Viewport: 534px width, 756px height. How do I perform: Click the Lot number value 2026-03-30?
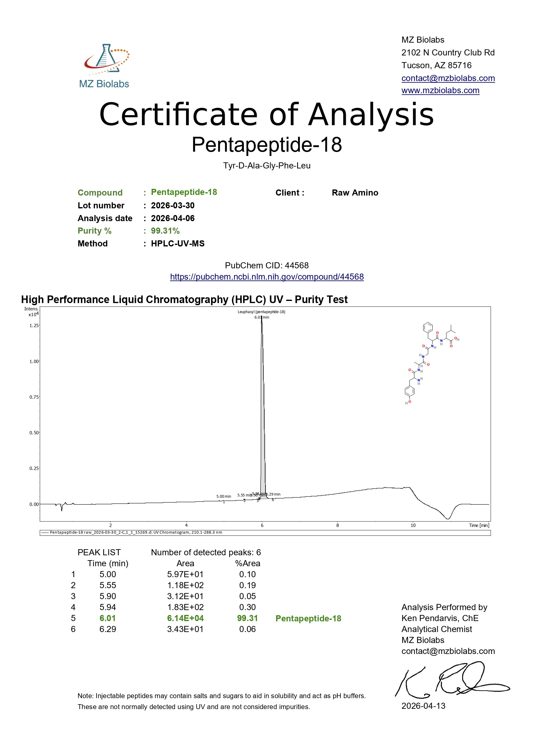tap(173, 206)
